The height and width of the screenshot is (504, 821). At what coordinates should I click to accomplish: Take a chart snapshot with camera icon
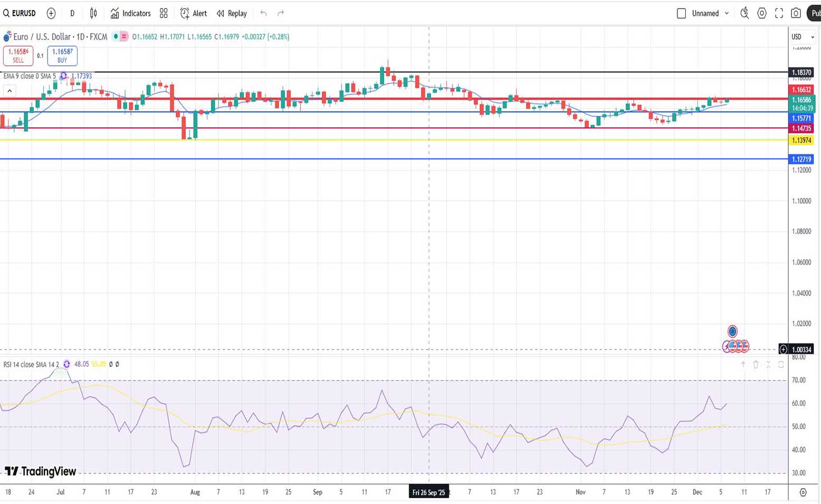click(796, 13)
